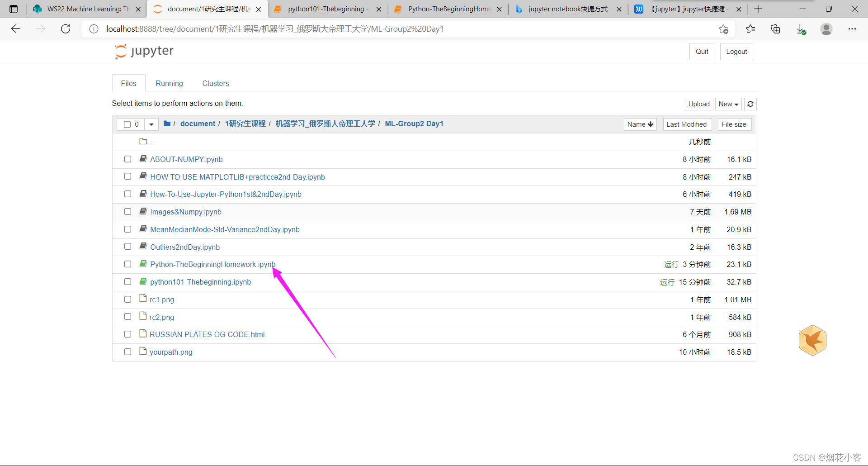The height and width of the screenshot is (466, 868).
Task: Open browser collections icon
Action: pos(775,29)
